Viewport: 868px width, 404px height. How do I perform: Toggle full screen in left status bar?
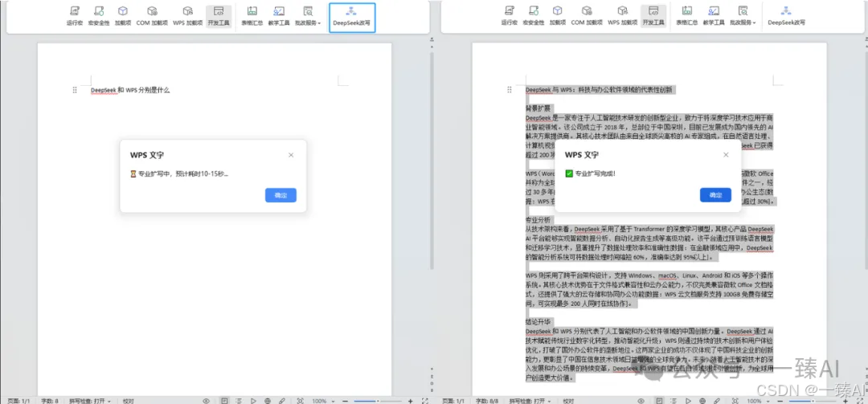pos(425,400)
